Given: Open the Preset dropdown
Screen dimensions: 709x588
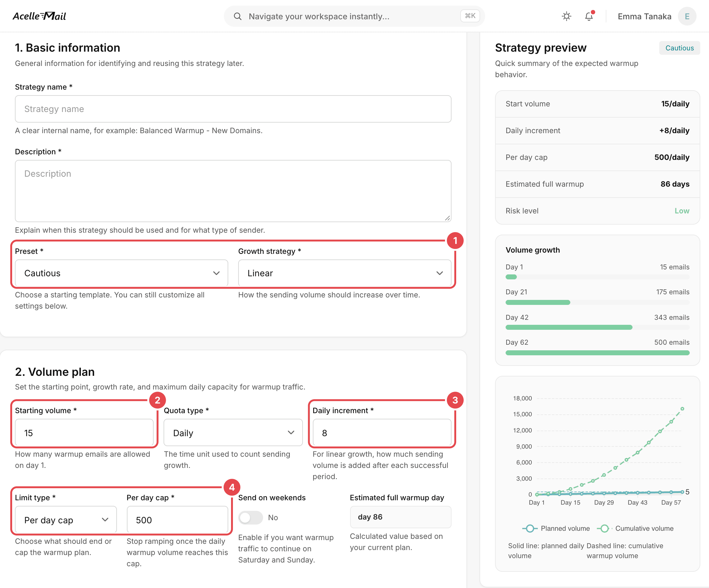Looking at the screenshot, I should coord(122,273).
